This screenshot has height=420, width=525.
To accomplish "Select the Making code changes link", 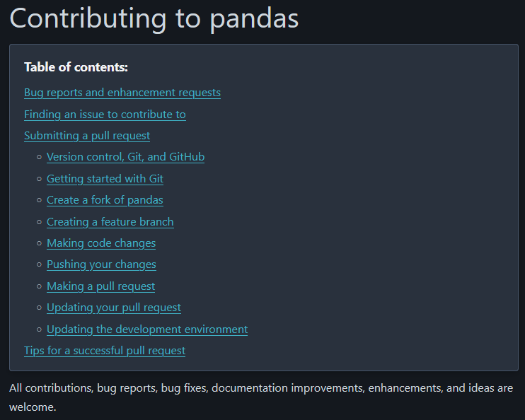I will 101,243.
